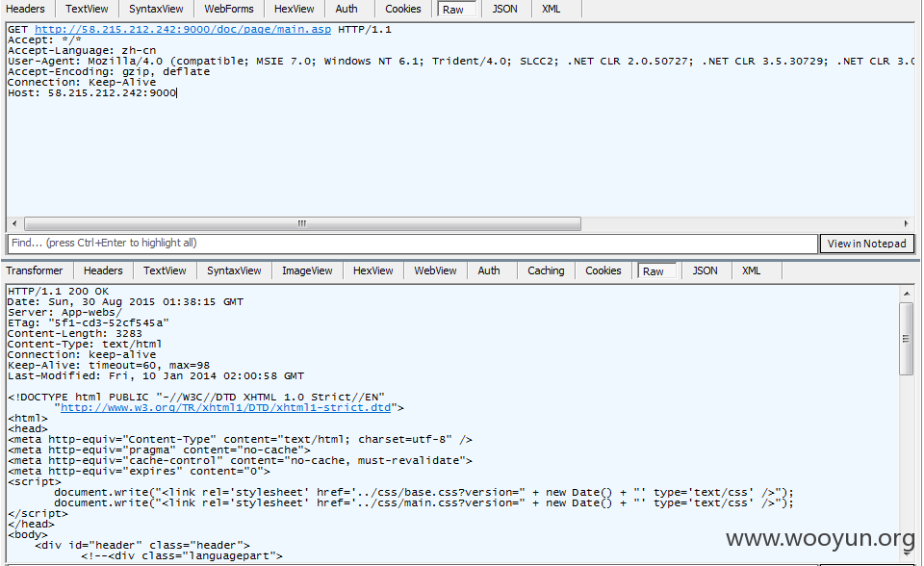This screenshot has width=924, height=566.
Task: Open the xhtml1-strict.dtd link
Action: (x=225, y=407)
